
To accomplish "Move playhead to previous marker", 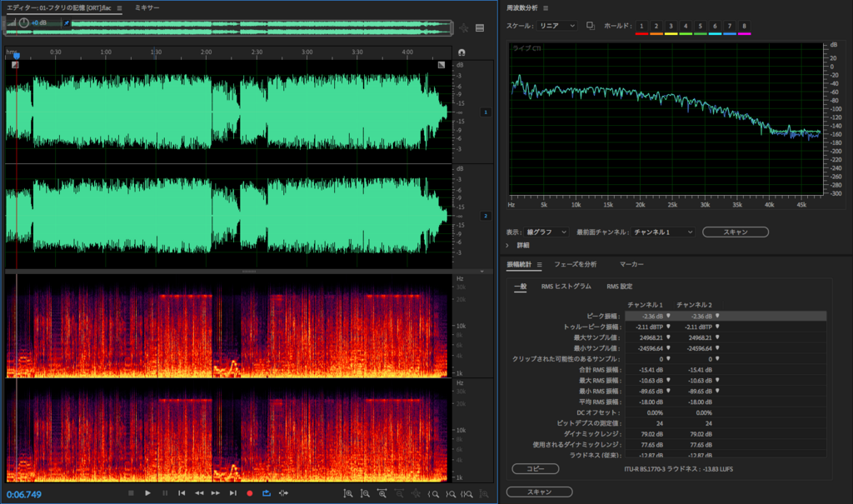I will pos(182,493).
